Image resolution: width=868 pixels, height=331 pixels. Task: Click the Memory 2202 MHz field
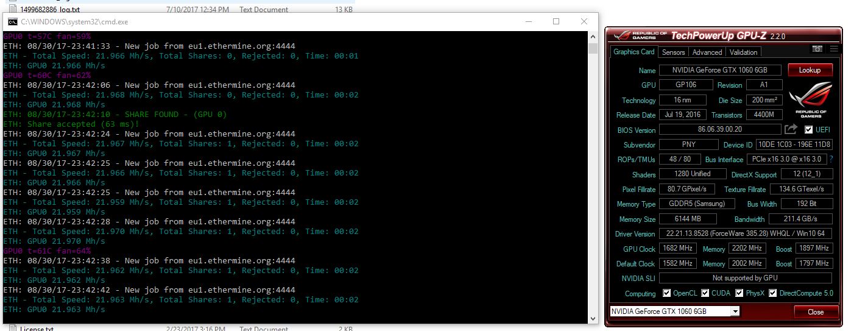(x=747, y=249)
